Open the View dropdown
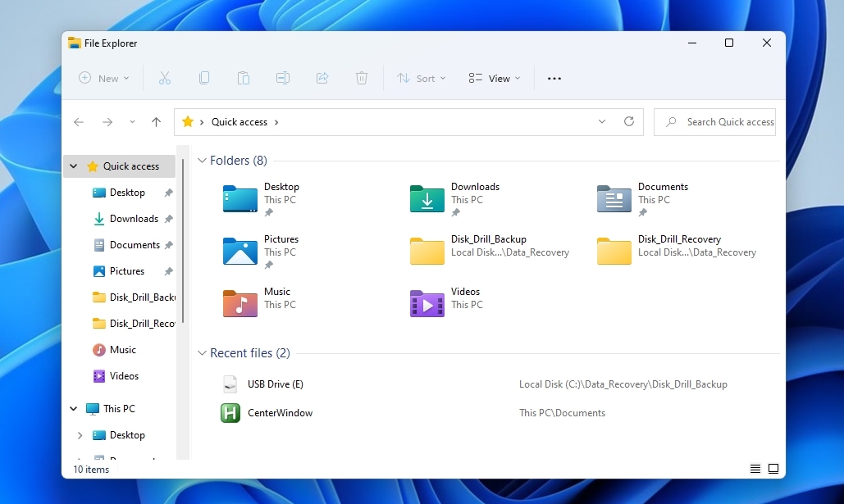This screenshot has width=844, height=504. coord(494,78)
